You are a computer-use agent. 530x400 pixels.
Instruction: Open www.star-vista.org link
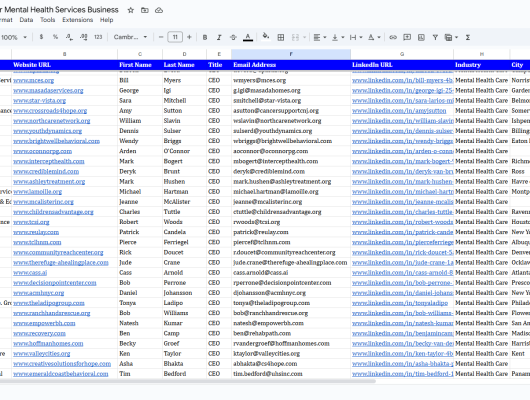pyautogui.click(x=40, y=101)
